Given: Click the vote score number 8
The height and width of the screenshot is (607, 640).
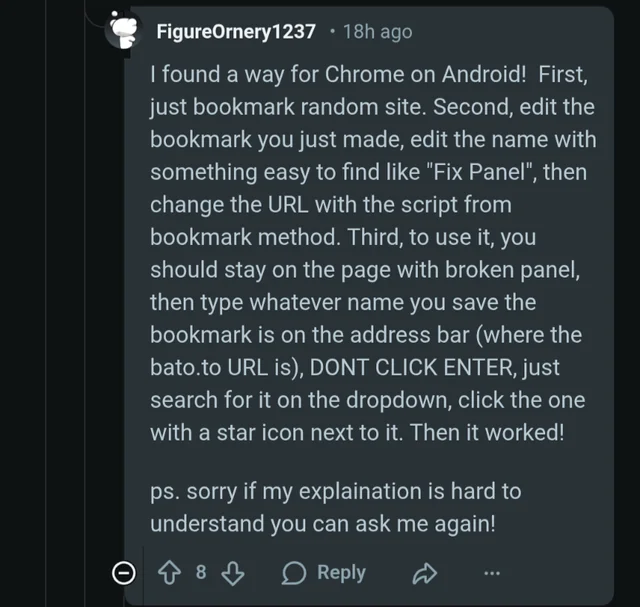Looking at the screenshot, I should pyautogui.click(x=200, y=572).
